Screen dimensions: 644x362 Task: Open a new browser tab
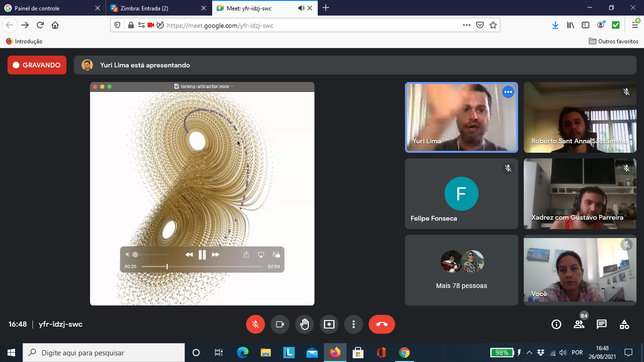(326, 8)
